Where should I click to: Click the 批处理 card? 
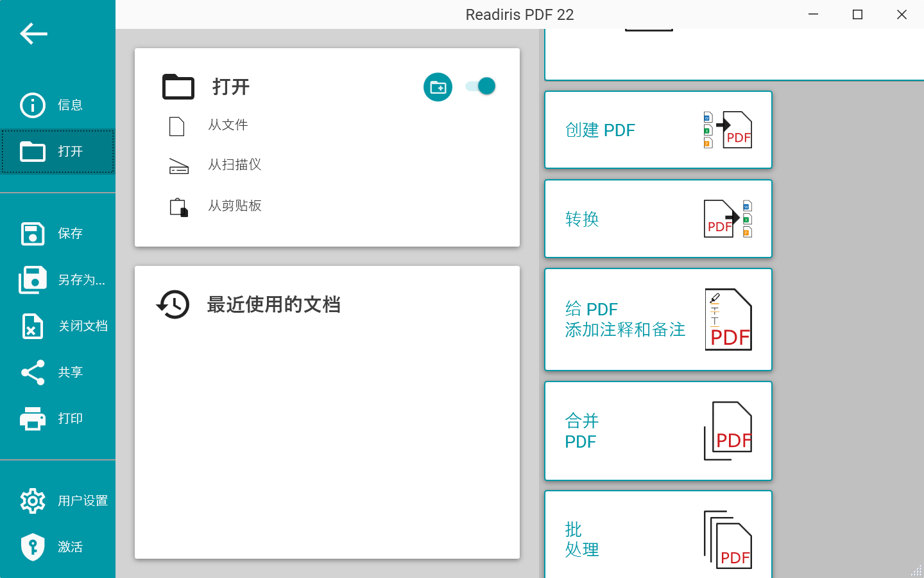click(658, 534)
